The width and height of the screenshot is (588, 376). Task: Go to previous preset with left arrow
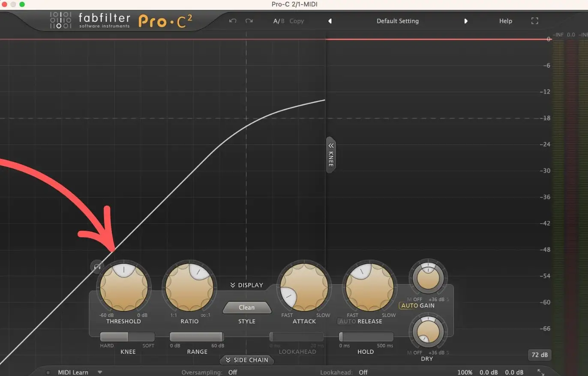[x=330, y=21]
